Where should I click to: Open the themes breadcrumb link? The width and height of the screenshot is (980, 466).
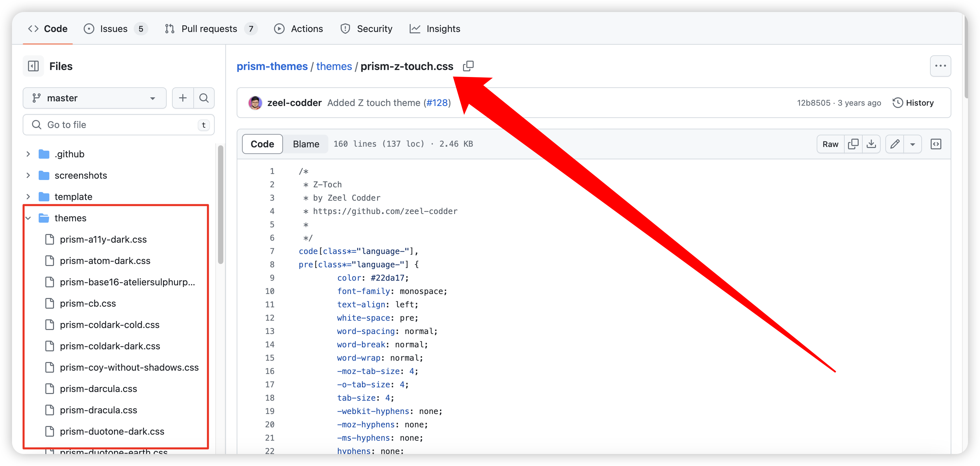point(334,66)
